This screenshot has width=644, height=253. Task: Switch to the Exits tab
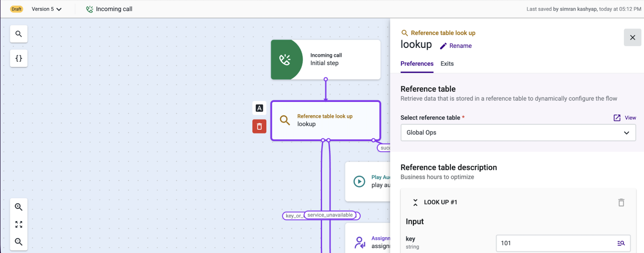[447, 64]
